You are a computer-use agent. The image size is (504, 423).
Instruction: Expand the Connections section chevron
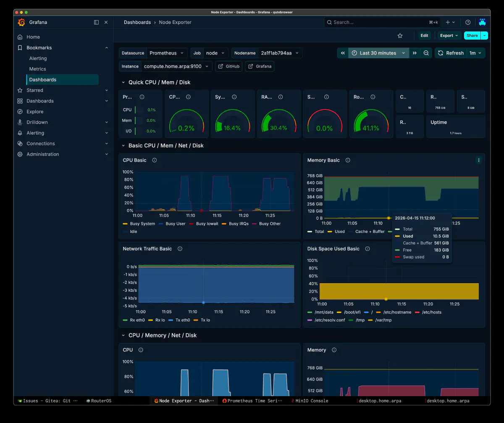106,144
